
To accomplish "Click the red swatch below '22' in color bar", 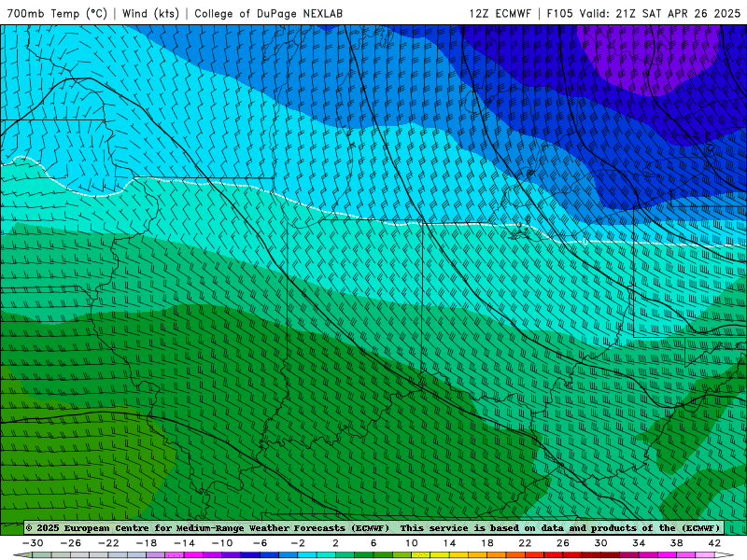I will pyautogui.click(x=534, y=555).
